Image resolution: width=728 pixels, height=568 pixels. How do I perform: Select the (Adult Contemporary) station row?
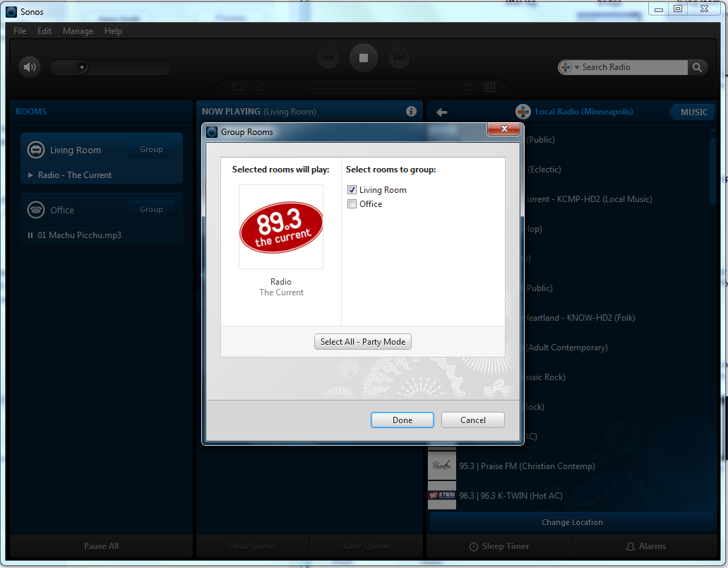click(x=566, y=348)
